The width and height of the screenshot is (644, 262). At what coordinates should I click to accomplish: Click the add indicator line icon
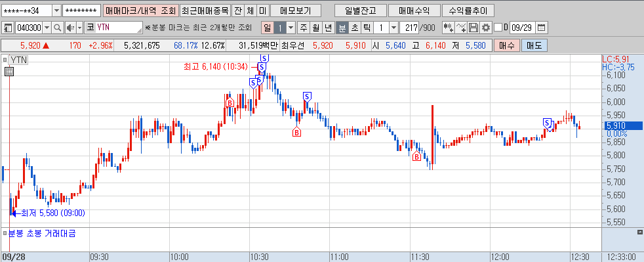click(x=461, y=28)
